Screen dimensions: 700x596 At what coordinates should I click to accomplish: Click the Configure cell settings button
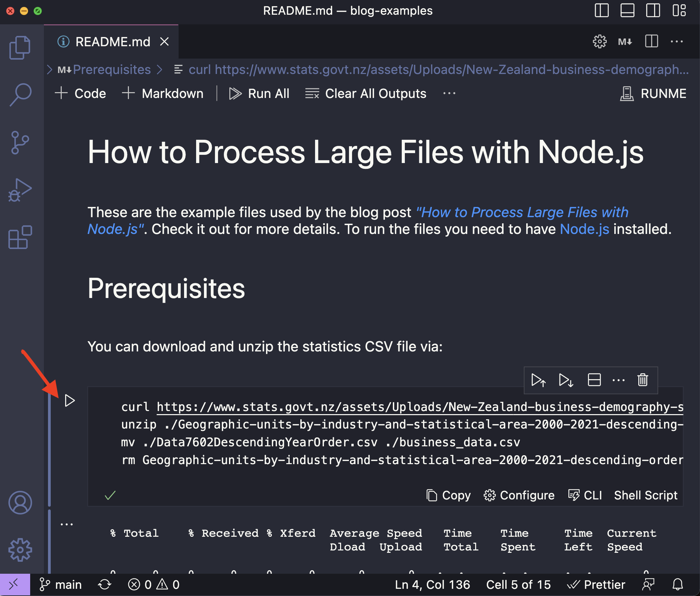(518, 494)
